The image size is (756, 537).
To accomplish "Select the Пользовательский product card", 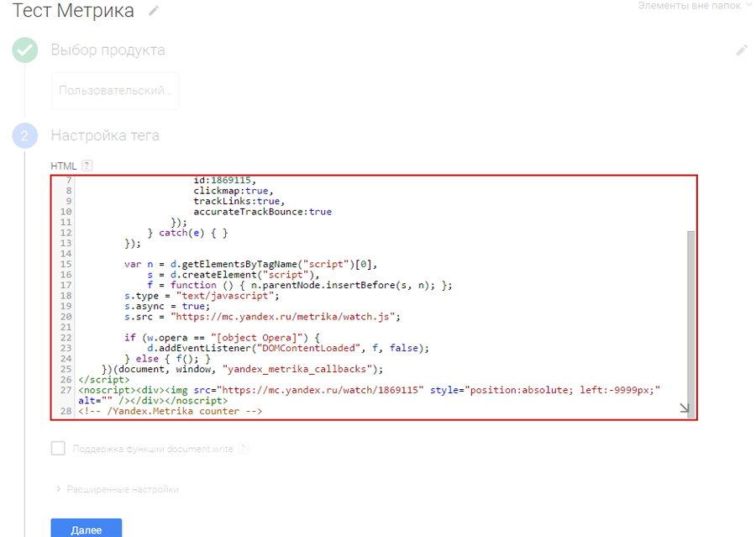I will 115,90.
